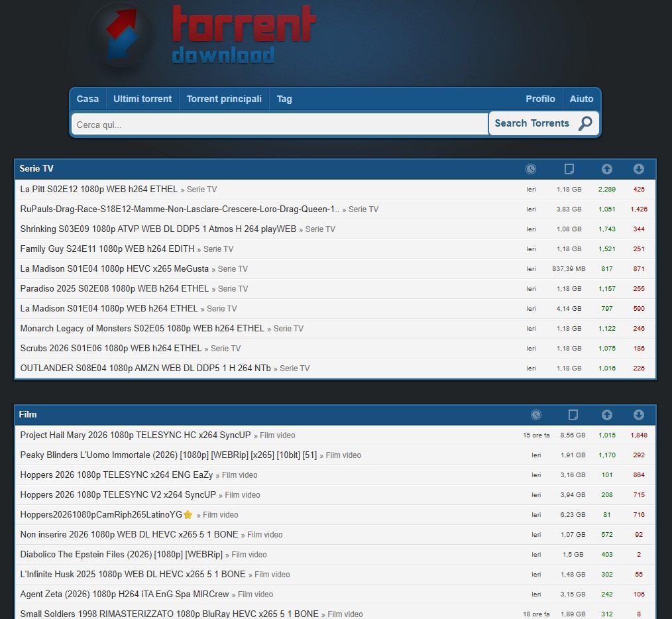Click the magnifying glass search icon
The image size is (672, 619).
point(585,123)
